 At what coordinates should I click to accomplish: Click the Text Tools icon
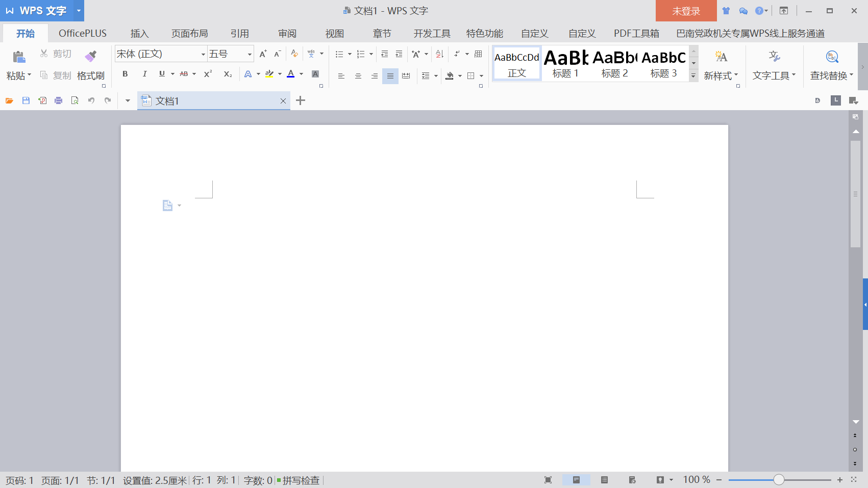tap(774, 57)
